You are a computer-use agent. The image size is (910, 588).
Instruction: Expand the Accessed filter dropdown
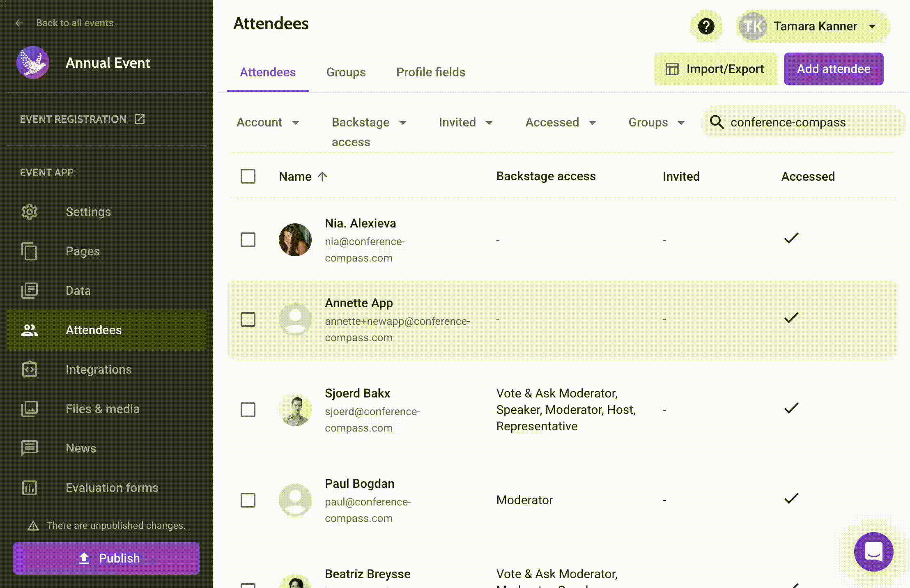561,122
